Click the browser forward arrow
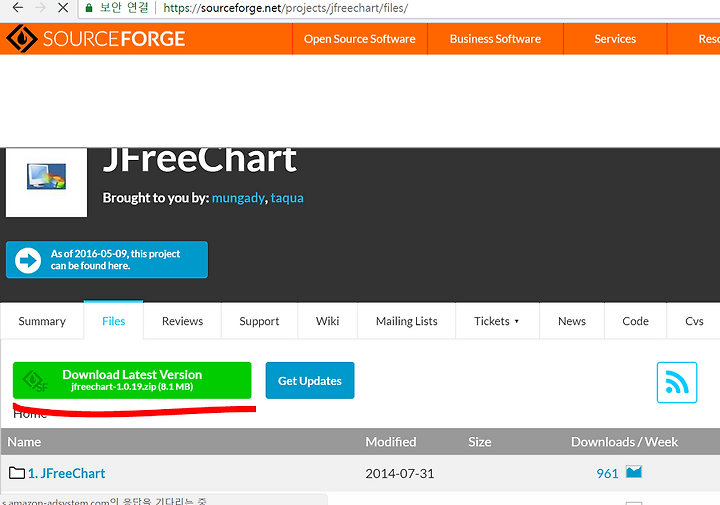The width and height of the screenshot is (720, 505). pos(40,8)
